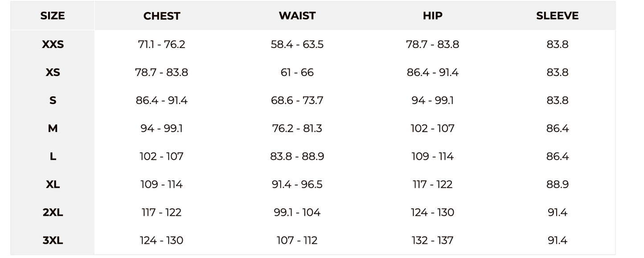The width and height of the screenshot is (644, 258).
Task: Select the XL size row label
Action: [x=53, y=185]
